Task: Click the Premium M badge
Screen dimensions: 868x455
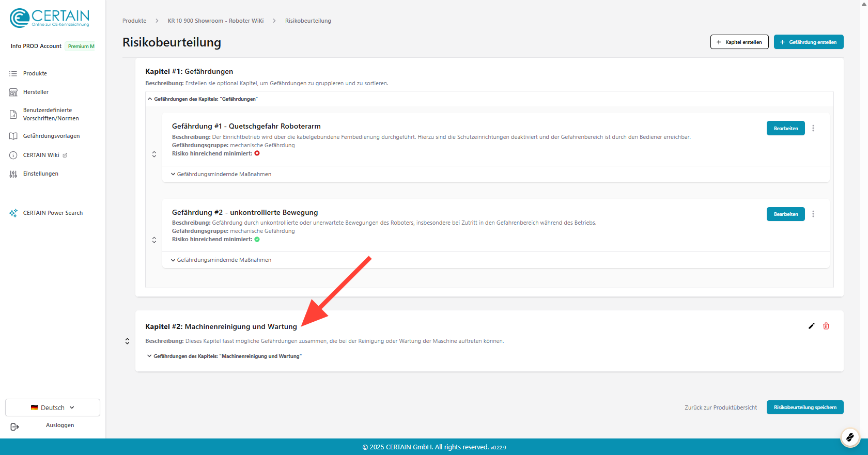Action: click(x=81, y=46)
